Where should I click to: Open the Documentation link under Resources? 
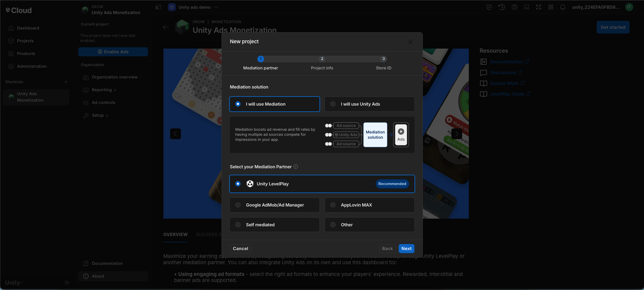coord(509,62)
